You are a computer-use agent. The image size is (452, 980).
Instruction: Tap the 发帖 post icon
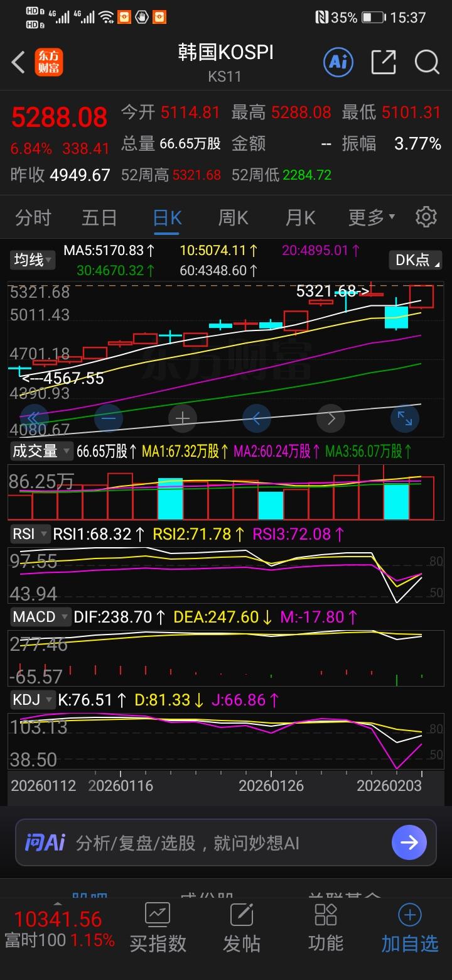pyautogui.click(x=242, y=915)
